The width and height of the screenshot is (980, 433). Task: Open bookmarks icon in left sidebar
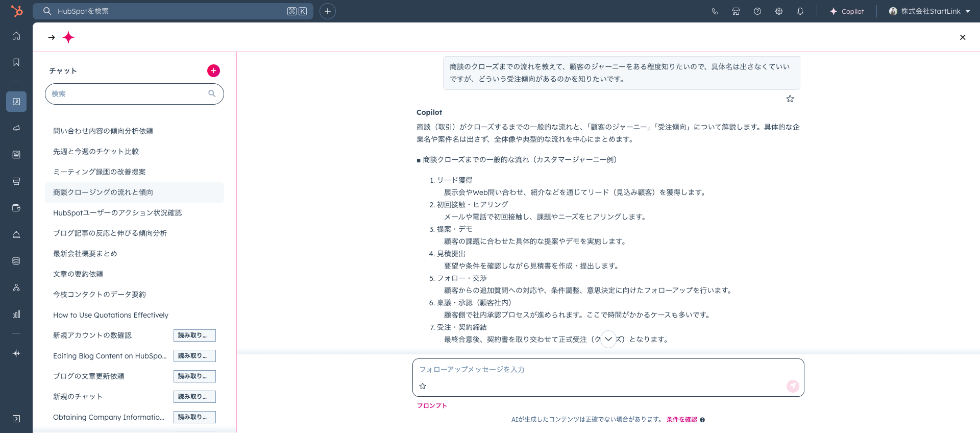coord(16,62)
